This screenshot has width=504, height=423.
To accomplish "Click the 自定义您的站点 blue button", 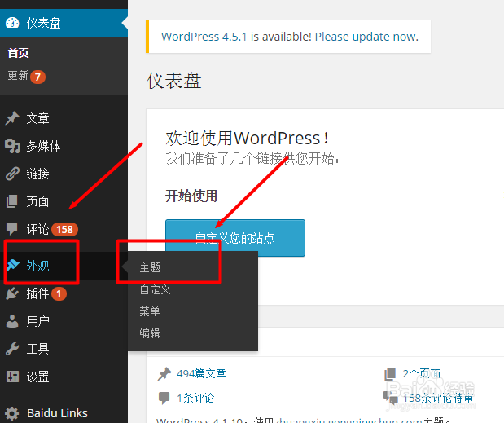I will tap(235, 238).
